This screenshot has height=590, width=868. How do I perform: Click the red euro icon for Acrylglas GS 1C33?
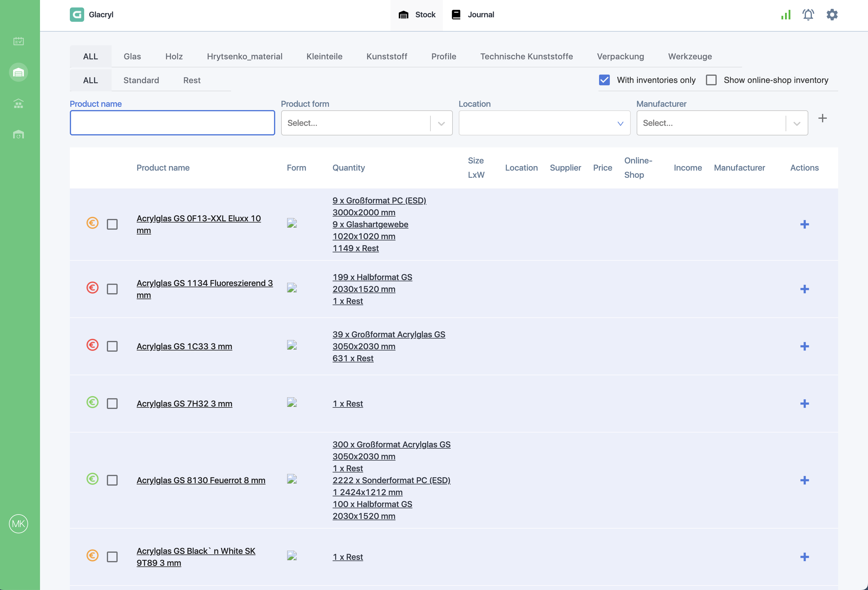click(92, 345)
